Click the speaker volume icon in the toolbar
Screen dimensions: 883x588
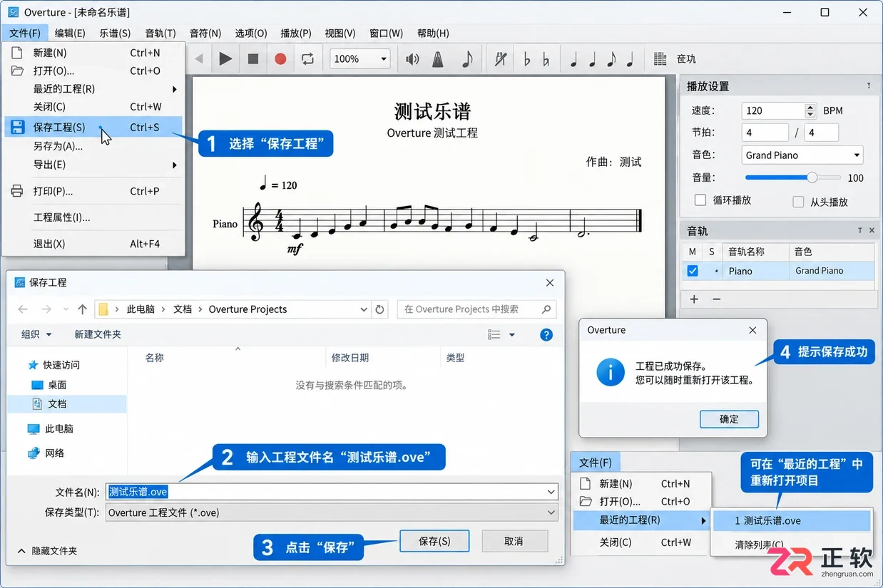(x=412, y=59)
